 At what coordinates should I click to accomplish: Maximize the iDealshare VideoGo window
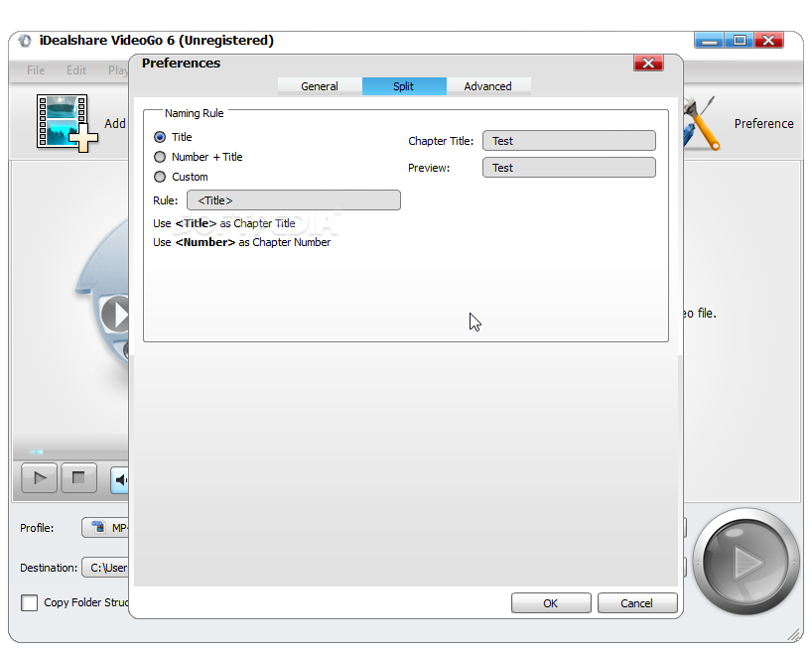tap(740, 40)
